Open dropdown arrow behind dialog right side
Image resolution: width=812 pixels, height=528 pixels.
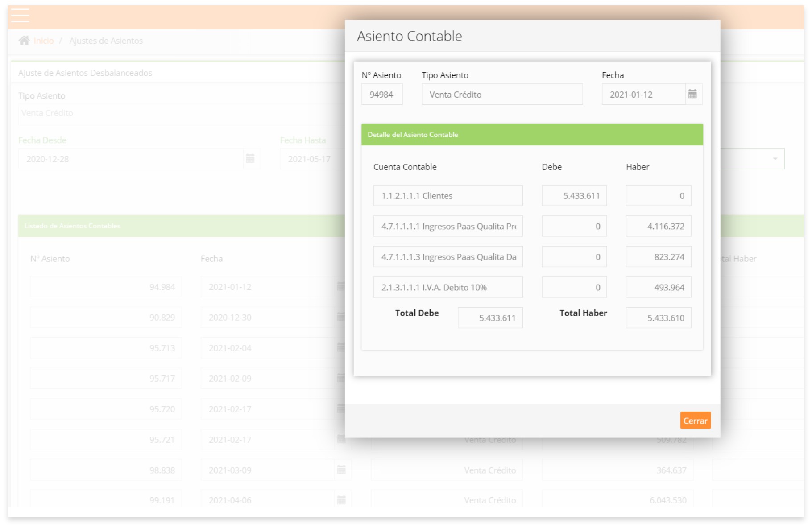(x=775, y=159)
